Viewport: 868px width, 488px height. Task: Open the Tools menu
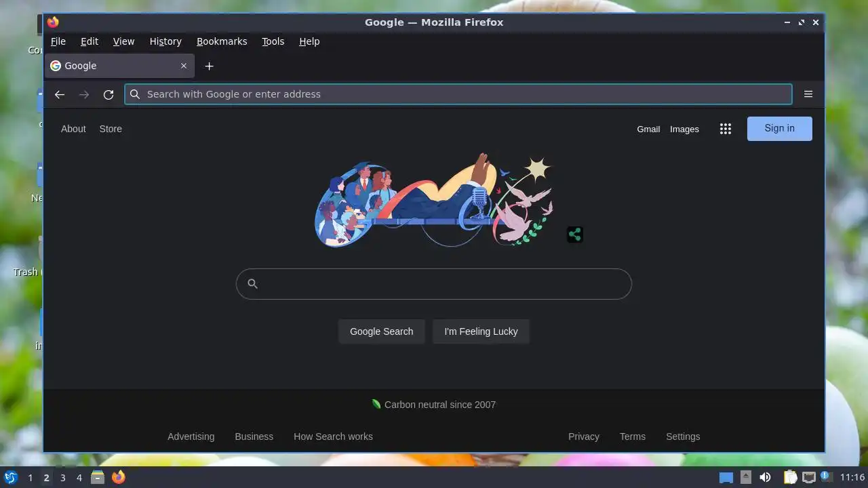(x=273, y=41)
